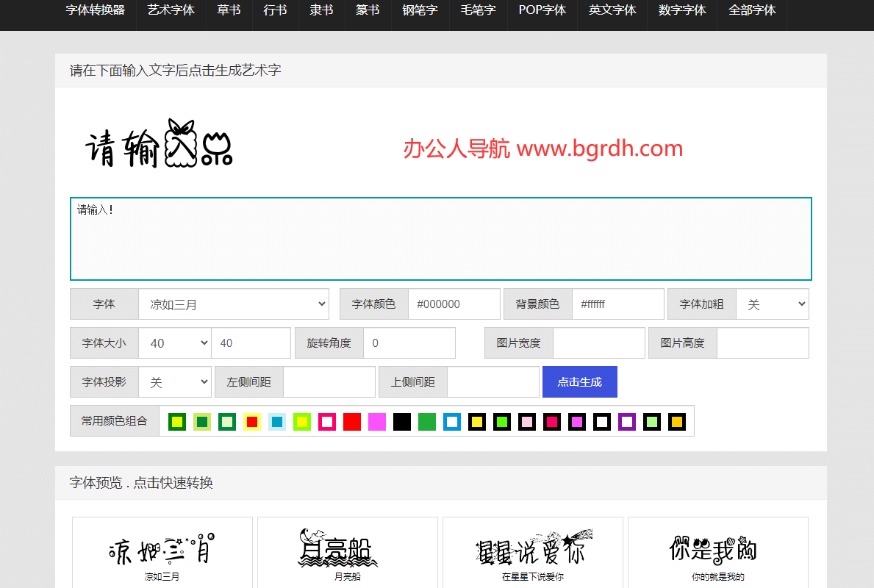The height and width of the screenshot is (588, 874).
Task: Select the 英文字体 category
Action: pos(612,11)
